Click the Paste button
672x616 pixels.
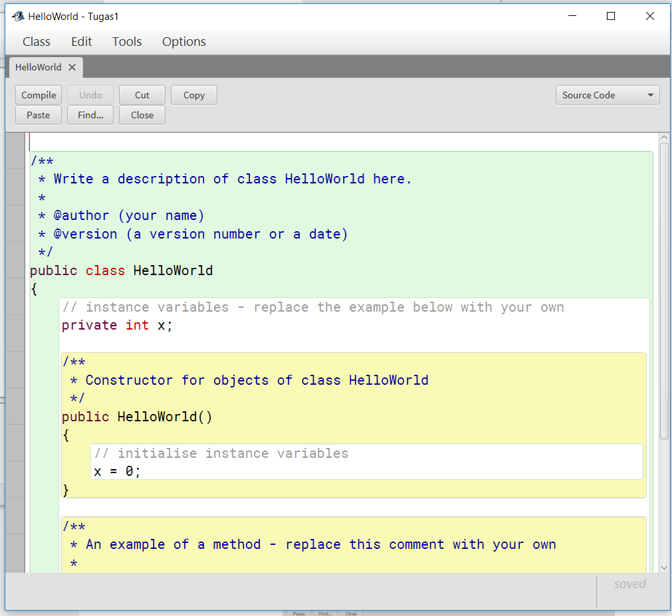point(38,115)
